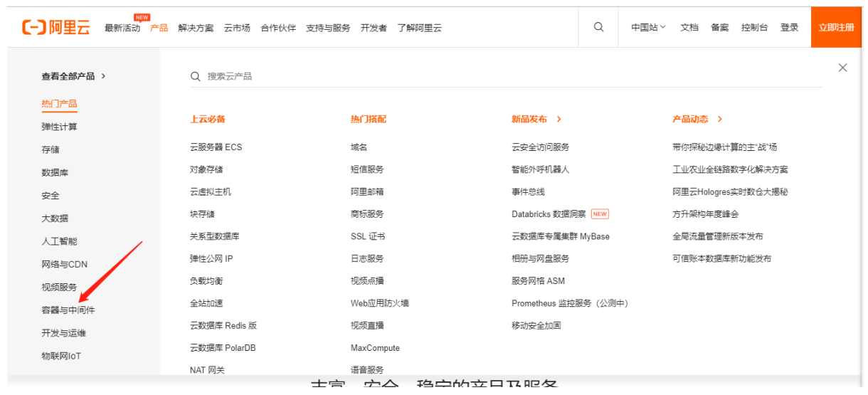The height and width of the screenshot is (395, 868).
Task: Select 人工智能 category
Action: click(59, 241)
